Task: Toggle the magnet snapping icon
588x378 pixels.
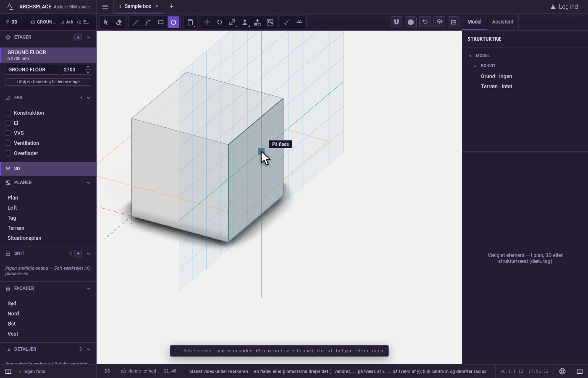Action: [396, 22]
